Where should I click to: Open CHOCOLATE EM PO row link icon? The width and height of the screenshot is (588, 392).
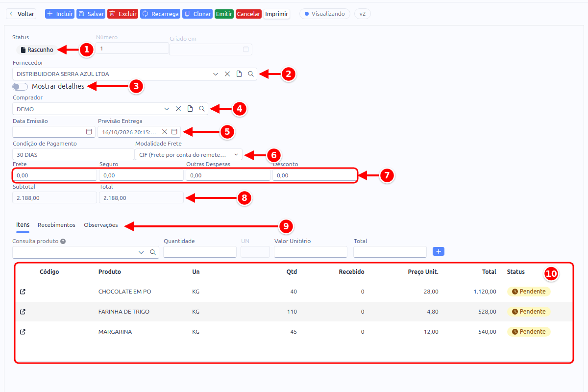(x=23, y=292)
